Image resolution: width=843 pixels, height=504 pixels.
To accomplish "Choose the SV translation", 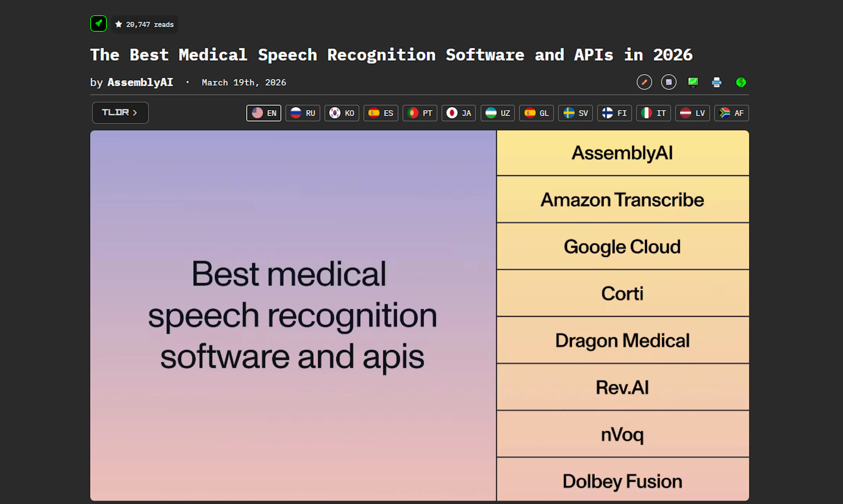I will click(x=575, y=113).
